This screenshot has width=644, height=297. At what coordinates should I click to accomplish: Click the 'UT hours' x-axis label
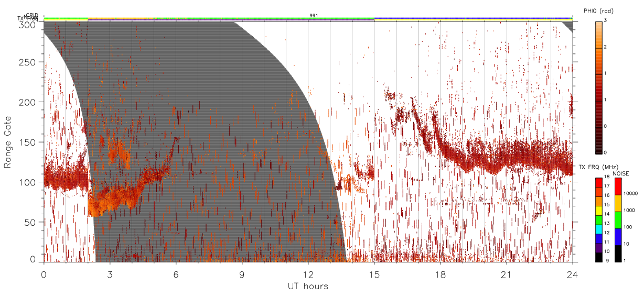(308, 286)
